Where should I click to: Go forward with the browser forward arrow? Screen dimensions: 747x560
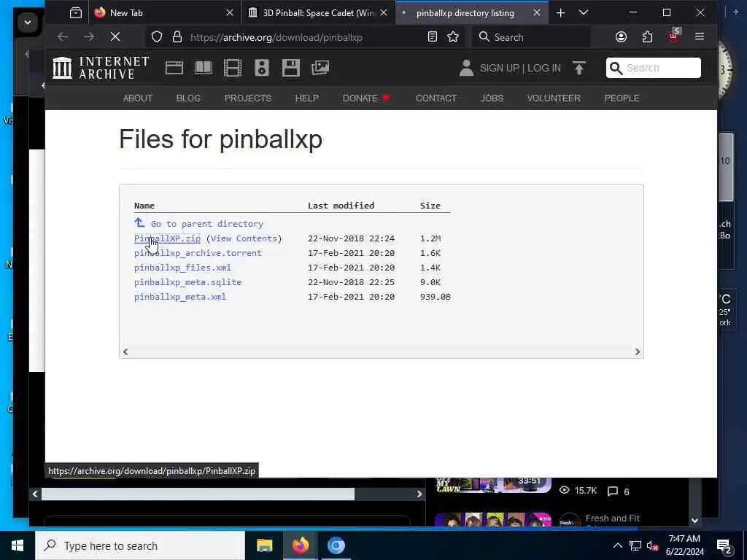coord(88,36)
